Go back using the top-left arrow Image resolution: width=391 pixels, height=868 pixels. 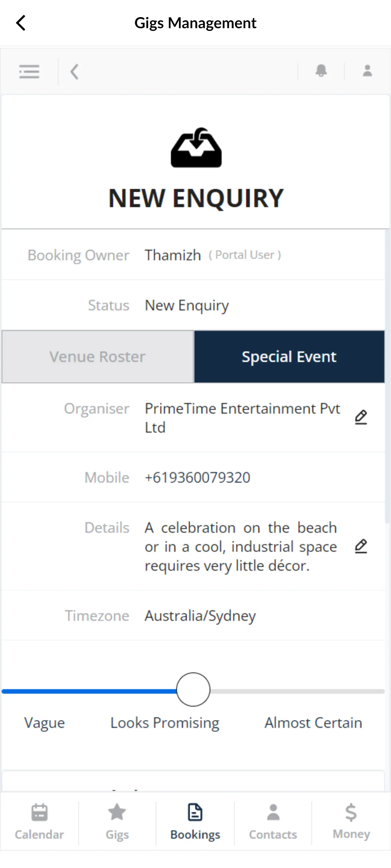[x=21, y=22]
